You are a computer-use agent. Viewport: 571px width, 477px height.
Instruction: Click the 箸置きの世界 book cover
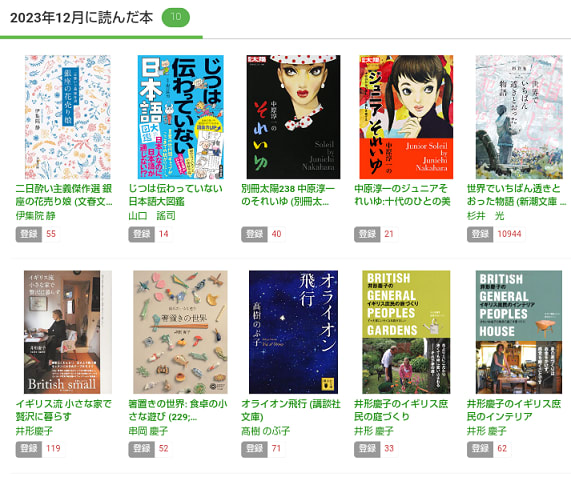coord(181,332)
